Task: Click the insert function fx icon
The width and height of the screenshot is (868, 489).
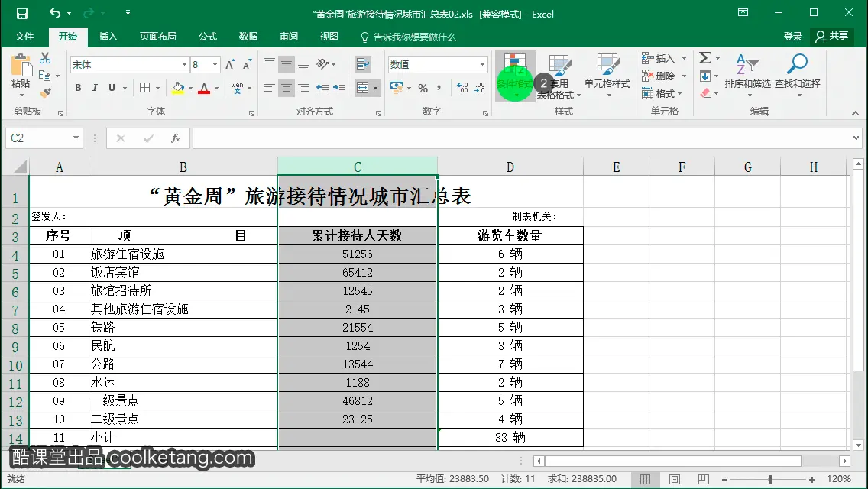Action: (x=176, y=138)
